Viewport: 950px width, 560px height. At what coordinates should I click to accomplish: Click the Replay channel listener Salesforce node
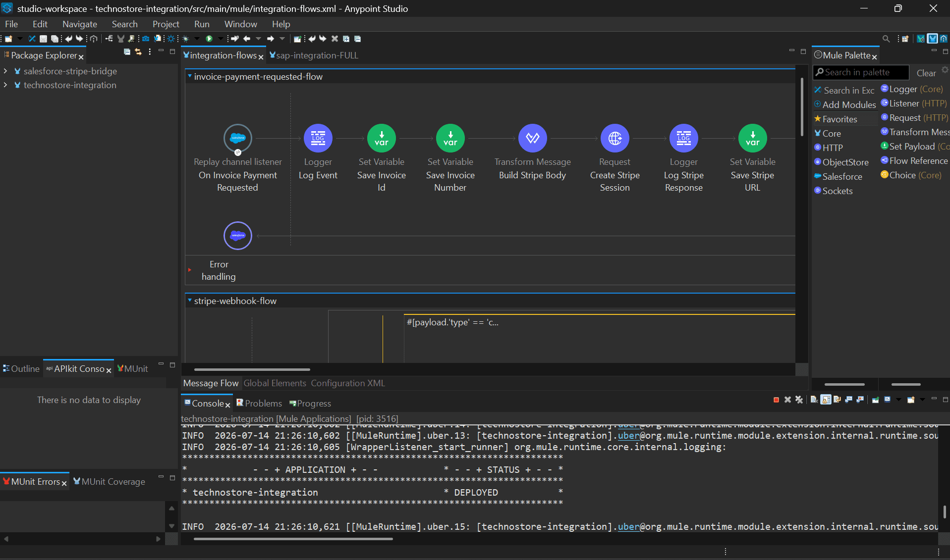click(x=238, y=138)
